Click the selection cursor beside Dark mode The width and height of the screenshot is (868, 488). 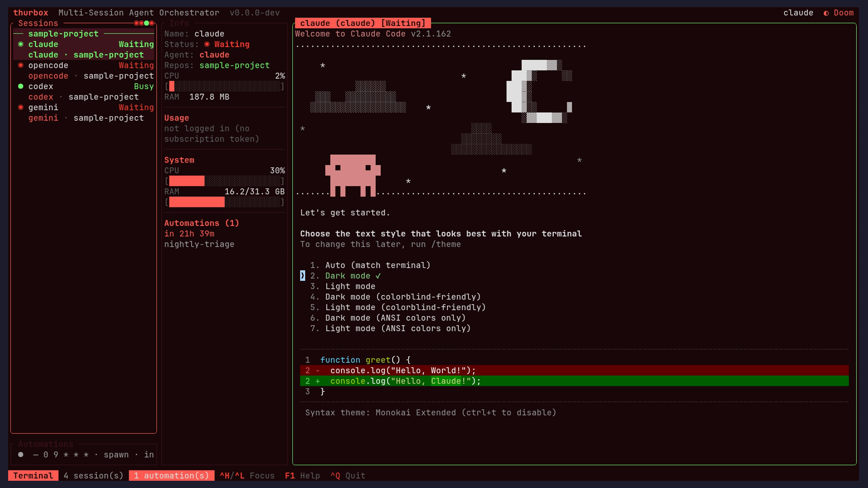coord(302,276)
